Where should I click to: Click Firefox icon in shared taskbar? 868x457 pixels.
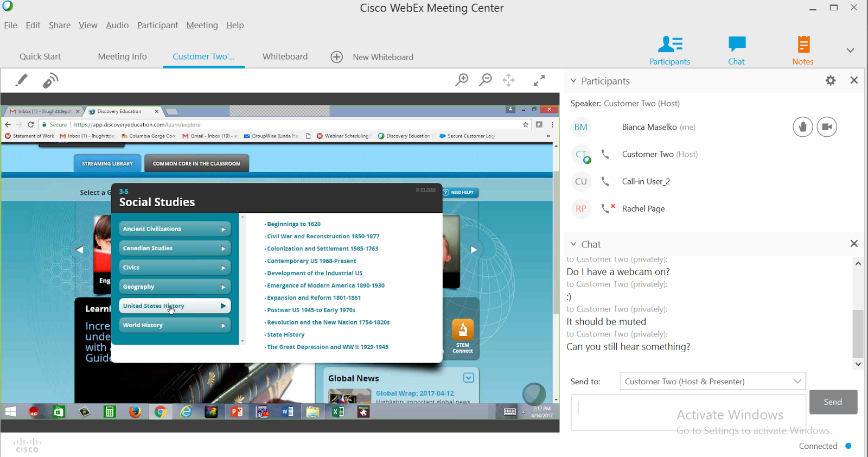tap(135, 412)
